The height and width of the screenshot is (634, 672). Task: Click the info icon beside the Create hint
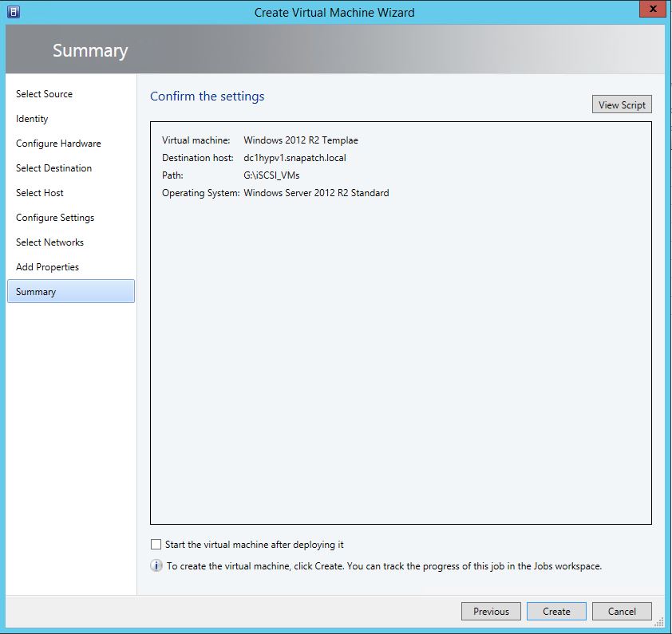[156, 566]
